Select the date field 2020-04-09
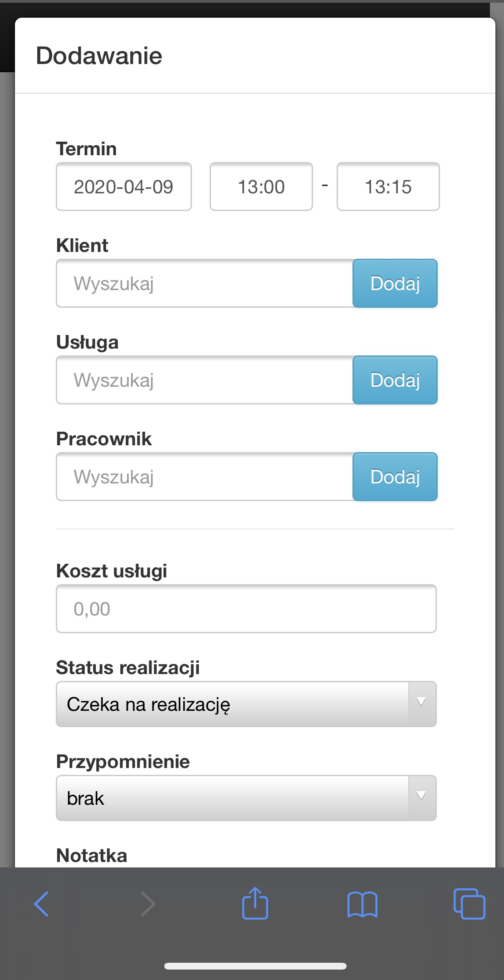The height and width of the screenshot is (980, 504). (x=123, y=187)
